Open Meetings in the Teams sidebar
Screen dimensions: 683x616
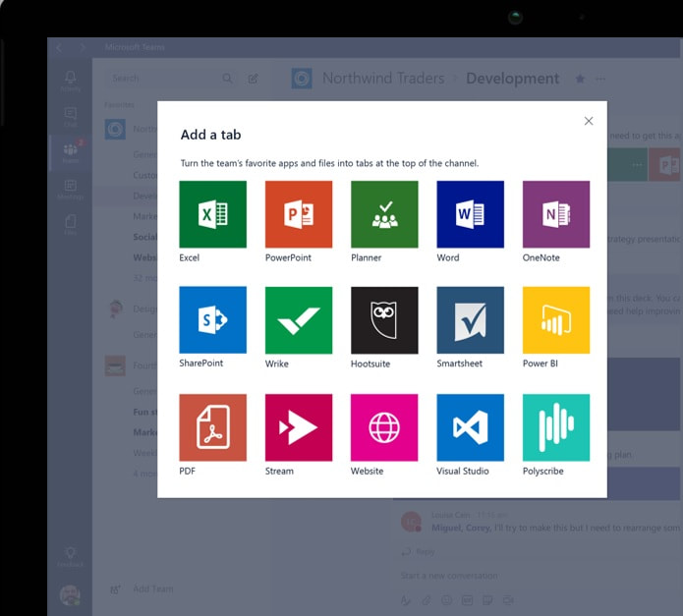70,189
